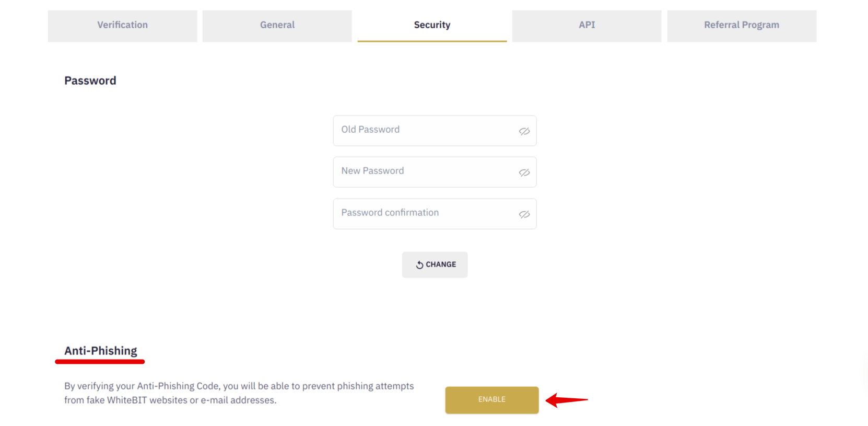The width and height of the screenshot is (868, 426).
Task: Switch to the General tab
Action: pyautogui.click(x=277, y=26)
